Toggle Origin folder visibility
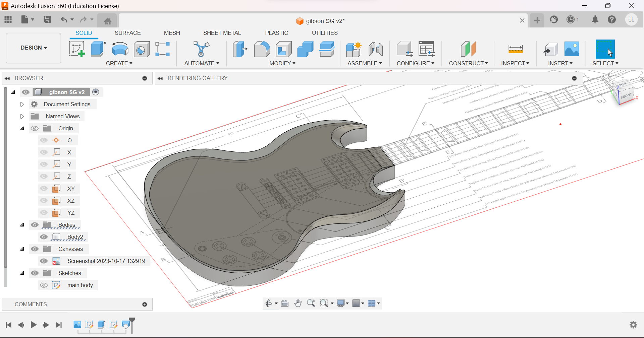644x338 pixels. (35, 128)
